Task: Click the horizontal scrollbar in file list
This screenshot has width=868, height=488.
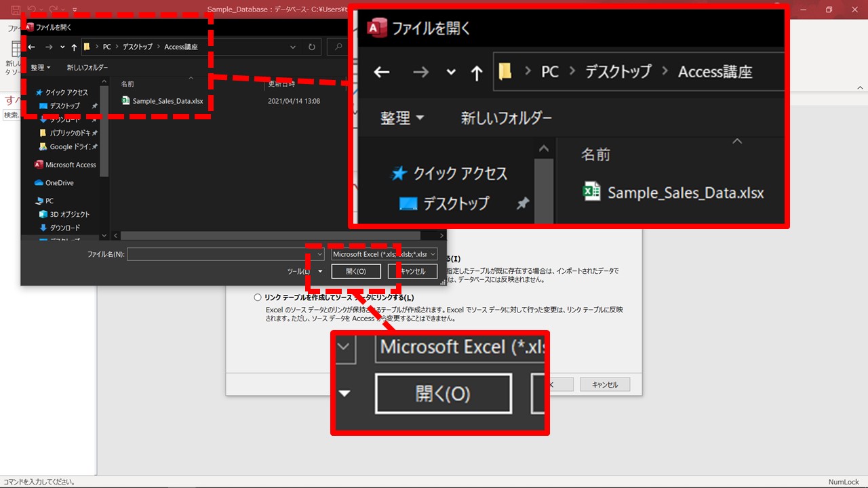Action: click(x=271, y=236)
